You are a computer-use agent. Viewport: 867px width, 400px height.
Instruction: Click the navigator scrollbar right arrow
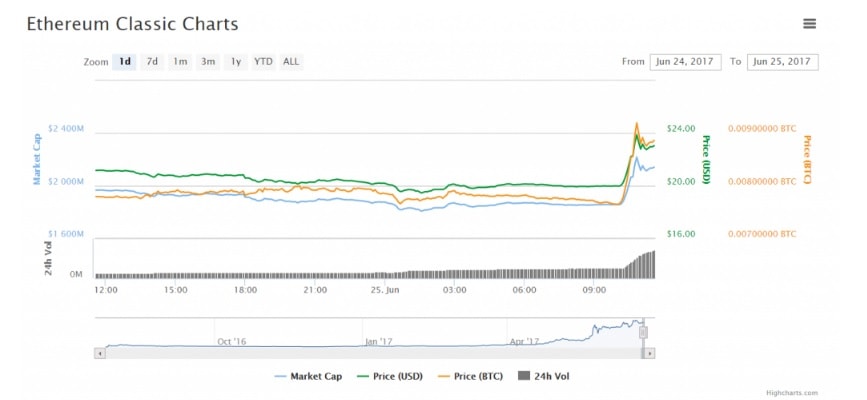tap(650, 353)
